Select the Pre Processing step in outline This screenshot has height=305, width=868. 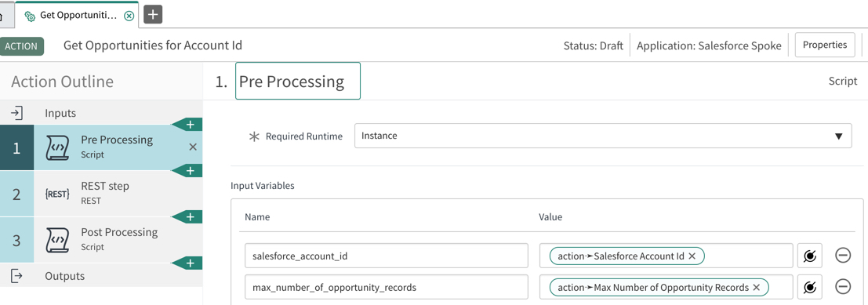[x=101, y=147]
